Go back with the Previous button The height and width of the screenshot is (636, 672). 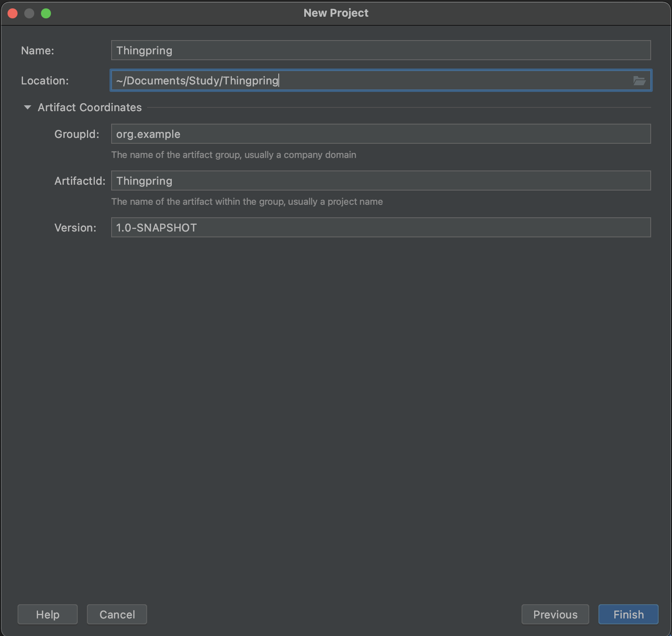tap(555, 614)
